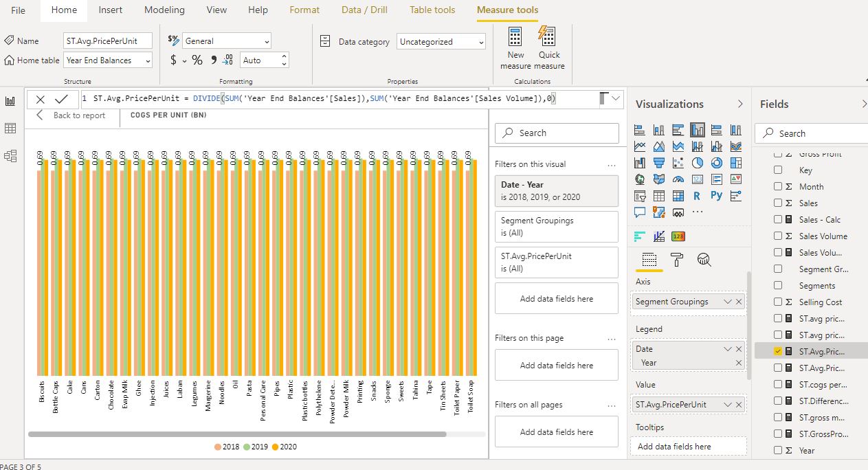Open the File menu
The height and width of the screenshot is (470, 868).
tap(18, 10)
